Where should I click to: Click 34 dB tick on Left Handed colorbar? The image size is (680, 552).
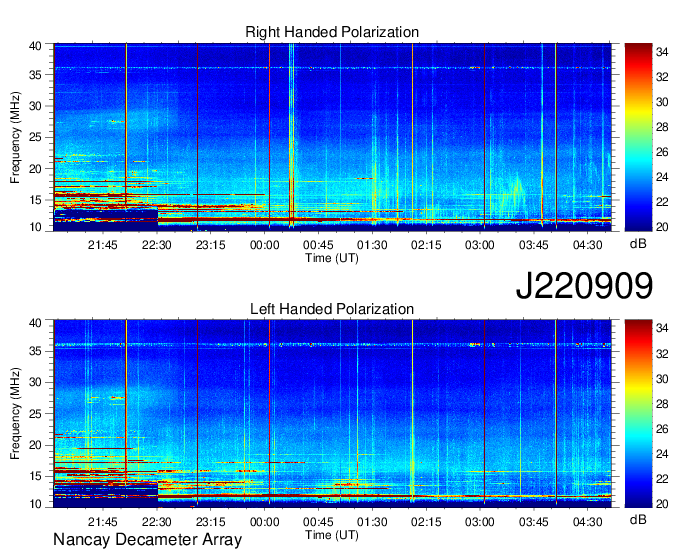(x=662, y=329)
